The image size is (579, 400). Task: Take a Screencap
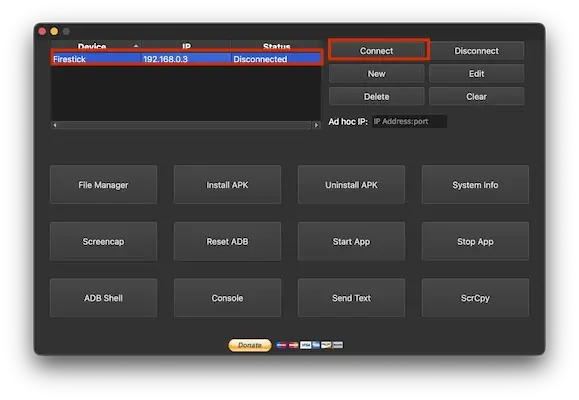(x=103, y=241)
